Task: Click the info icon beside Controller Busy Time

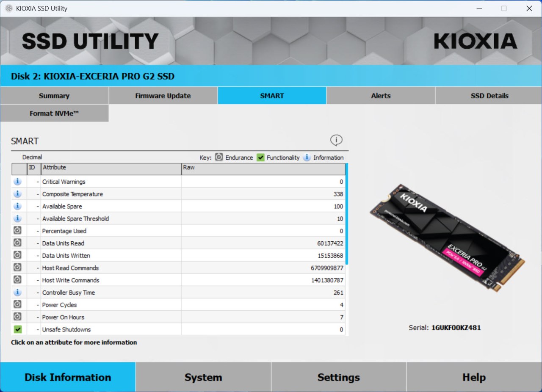Action: [x=17, y=292]
